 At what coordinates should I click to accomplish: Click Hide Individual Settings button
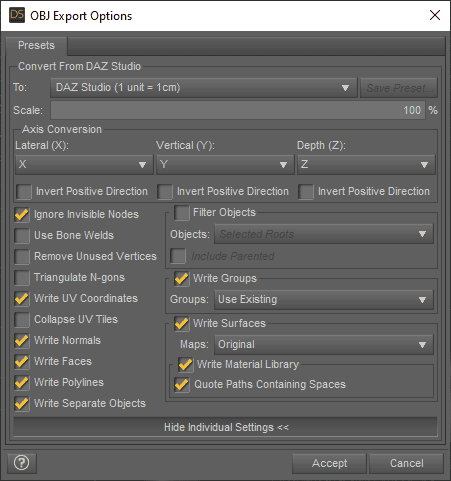[225, 427]
